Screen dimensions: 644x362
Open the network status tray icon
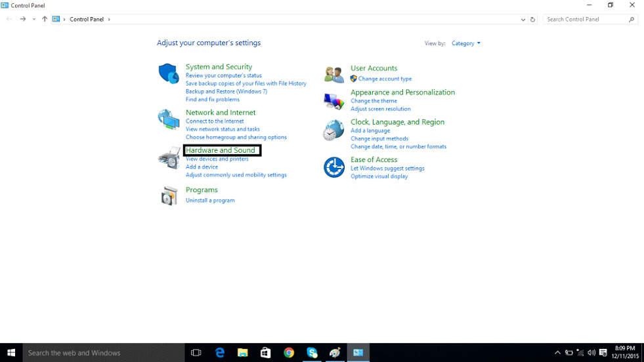pyautogui.click(x=580, y=353)
